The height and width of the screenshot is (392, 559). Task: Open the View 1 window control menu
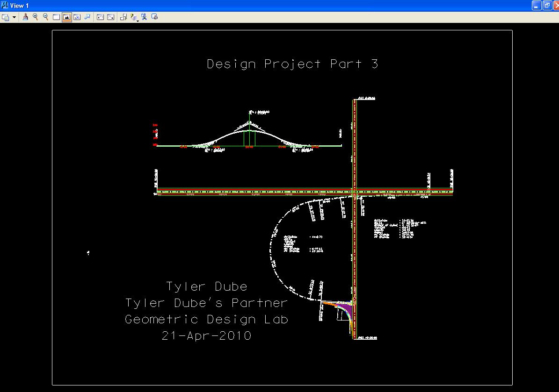[5, 5]
